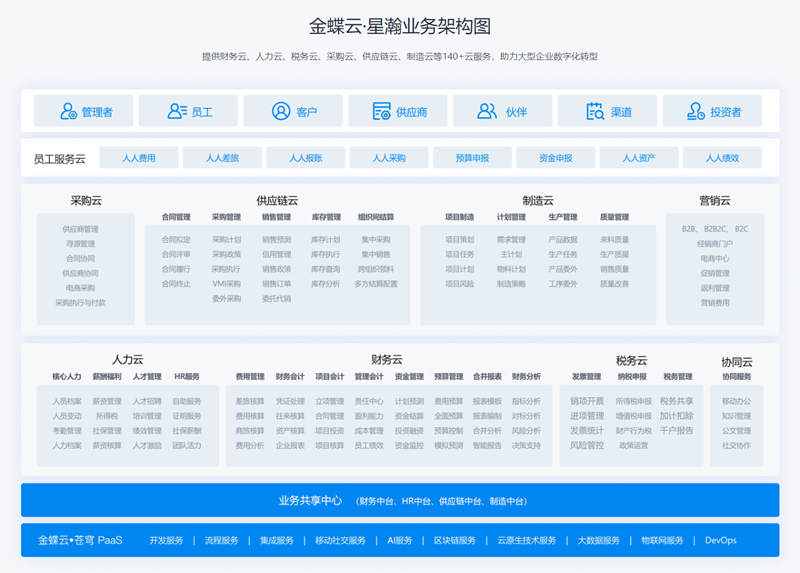Click the 供应链云 section heading
The image size is (800, 573).
click(x=277, y=201)
